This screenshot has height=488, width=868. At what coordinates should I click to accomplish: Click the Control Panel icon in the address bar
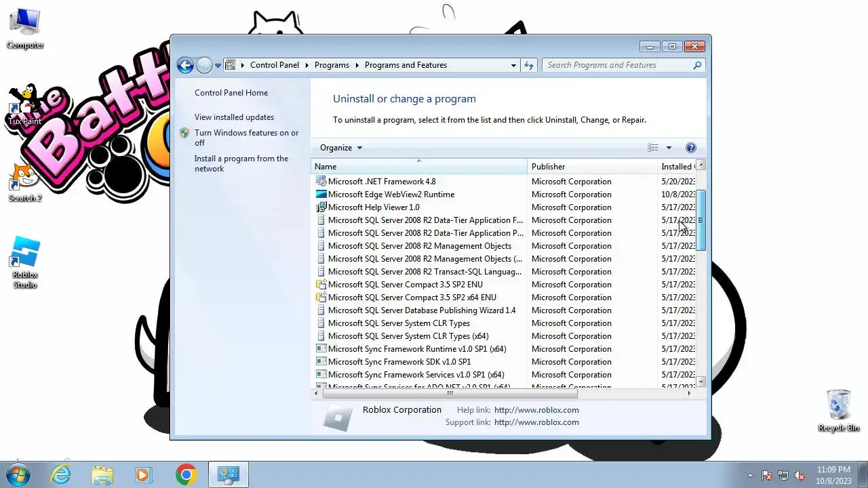click(231, 65)
